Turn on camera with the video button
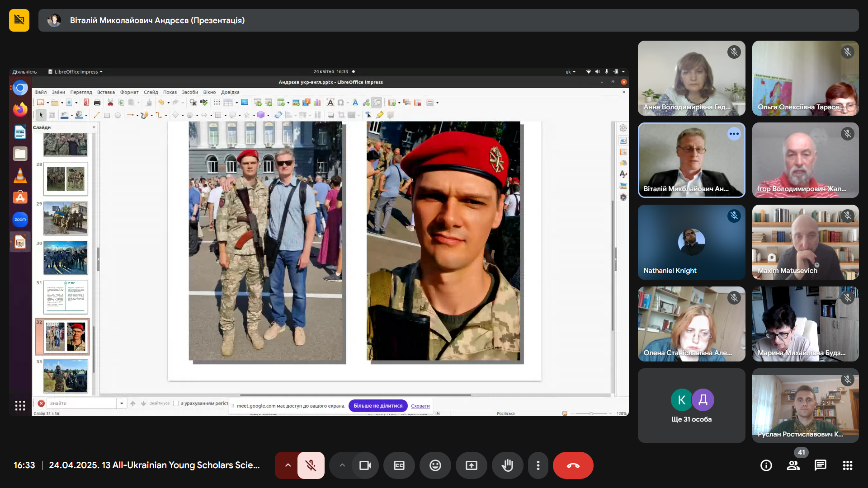868x488 pixels. pos(365,465)
